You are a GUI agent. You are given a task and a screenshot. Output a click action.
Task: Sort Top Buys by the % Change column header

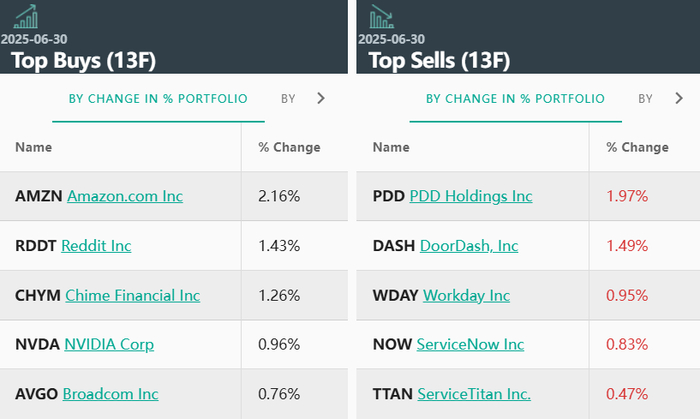(x=289, y=147)
